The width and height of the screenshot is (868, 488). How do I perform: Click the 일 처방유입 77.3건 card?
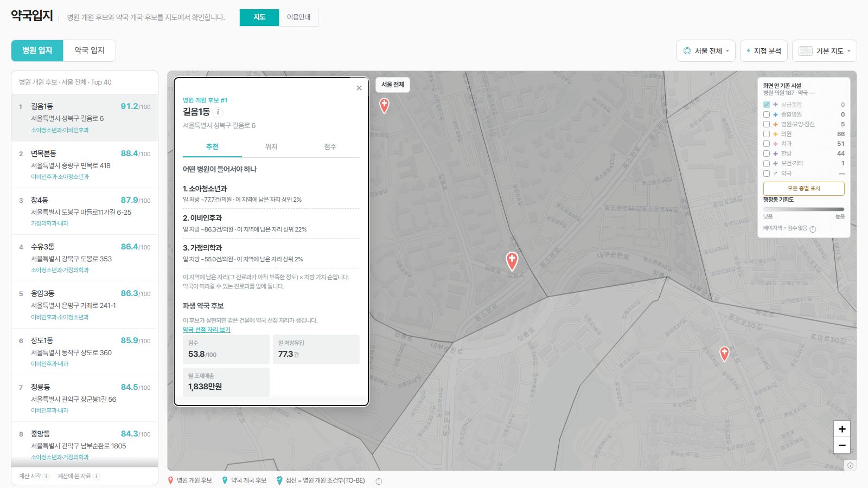(x=316, y=349)
